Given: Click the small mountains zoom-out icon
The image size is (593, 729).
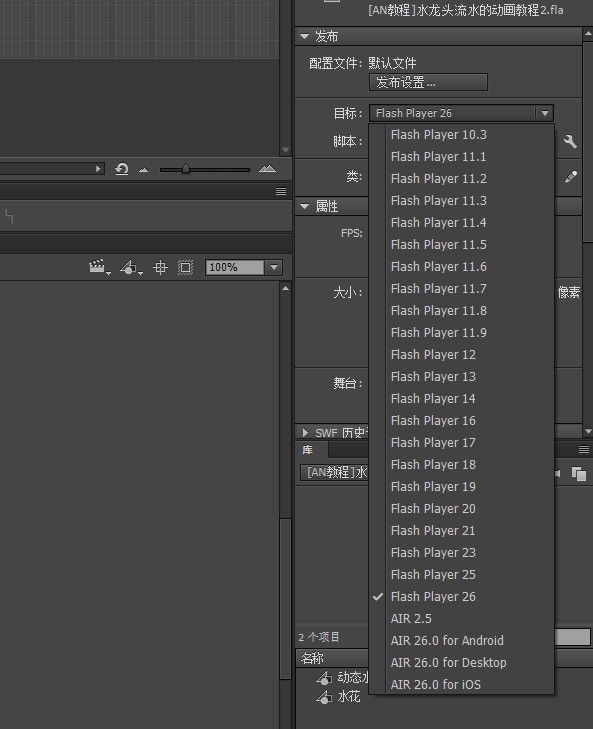Looking at the screenshot, I should coord(143,170).
